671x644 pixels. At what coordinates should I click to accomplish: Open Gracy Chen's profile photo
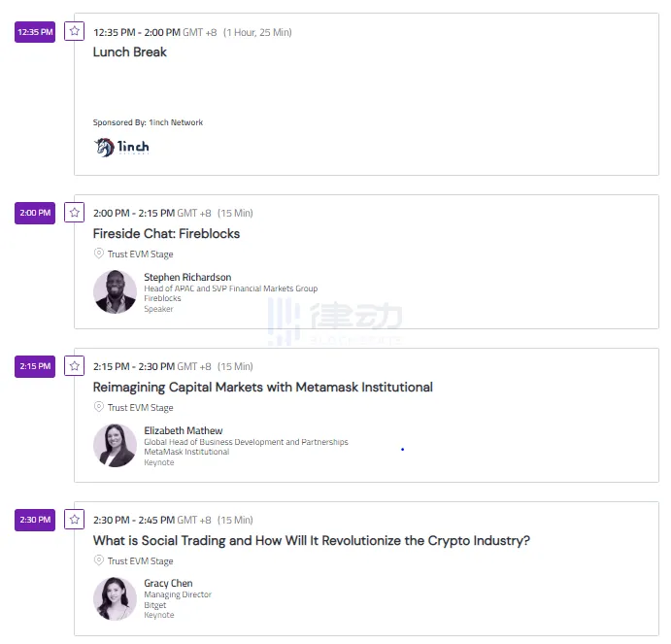(115, 598)
